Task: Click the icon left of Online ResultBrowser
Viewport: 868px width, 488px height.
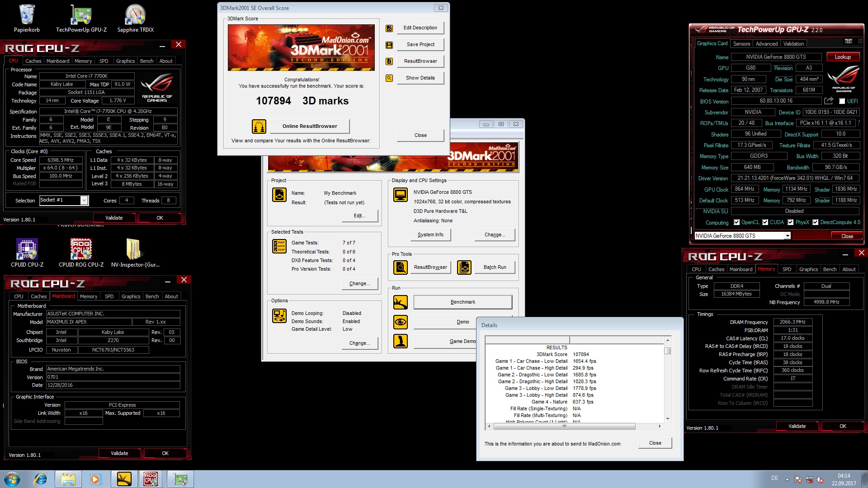Action: click(x=259, y=127)
